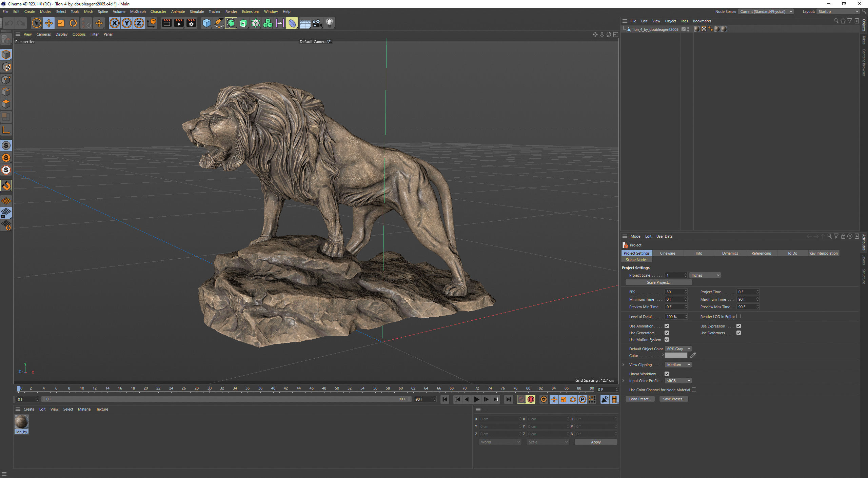Toggle Z axis lock
Viewport: 868px width, 478px height.
[x=139, y=23]
